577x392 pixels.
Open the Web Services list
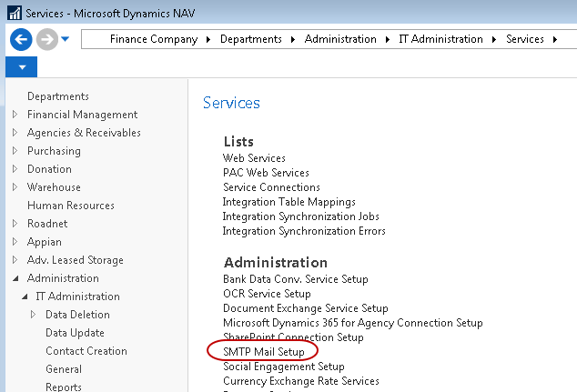[254, 158]
